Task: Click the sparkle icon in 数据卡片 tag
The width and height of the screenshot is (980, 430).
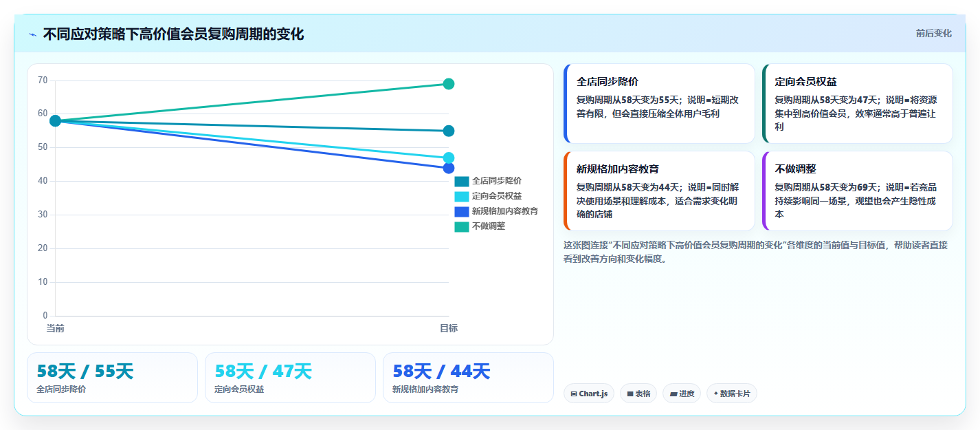Action: 716,394
